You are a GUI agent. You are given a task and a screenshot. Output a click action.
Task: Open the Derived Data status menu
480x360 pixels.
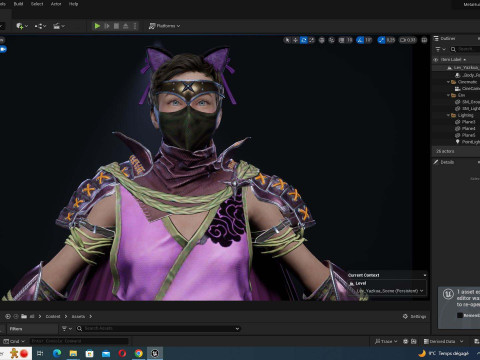(x=443, y=341)
